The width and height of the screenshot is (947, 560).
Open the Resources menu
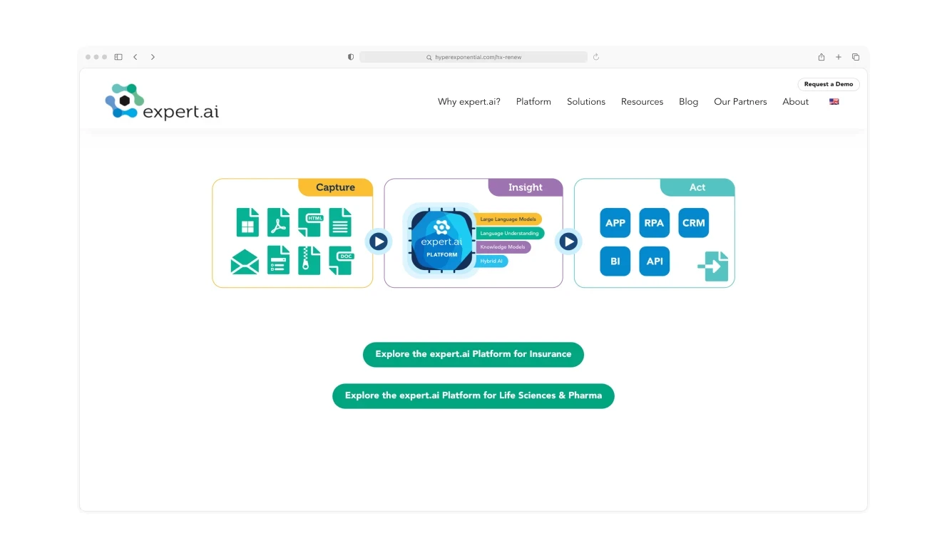click(642, 102)
